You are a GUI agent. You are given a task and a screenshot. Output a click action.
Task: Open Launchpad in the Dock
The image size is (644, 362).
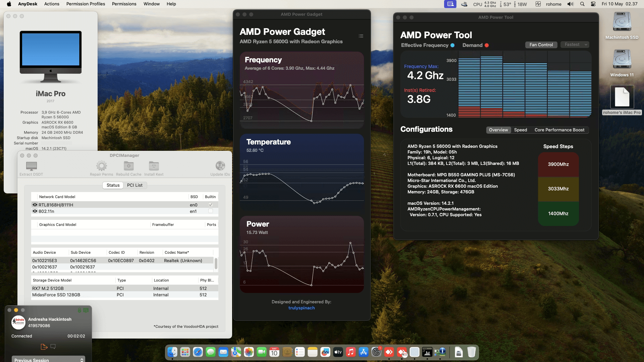point(185,352)
